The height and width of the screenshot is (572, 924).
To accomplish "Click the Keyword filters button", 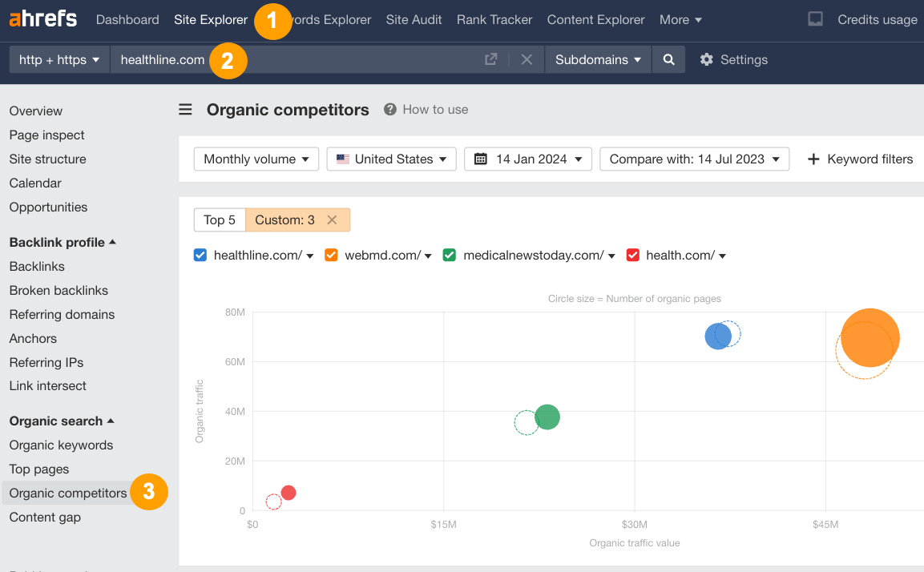I will 859,159.
